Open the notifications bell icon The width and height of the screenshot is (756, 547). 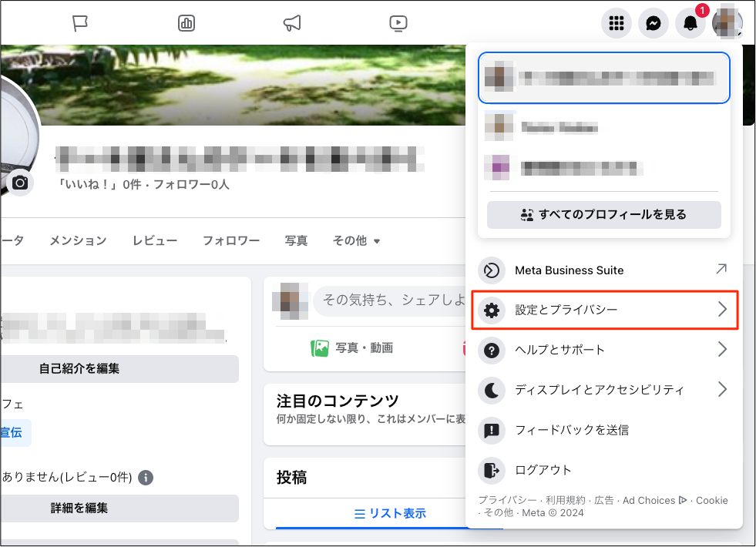[x=690, y=23]
